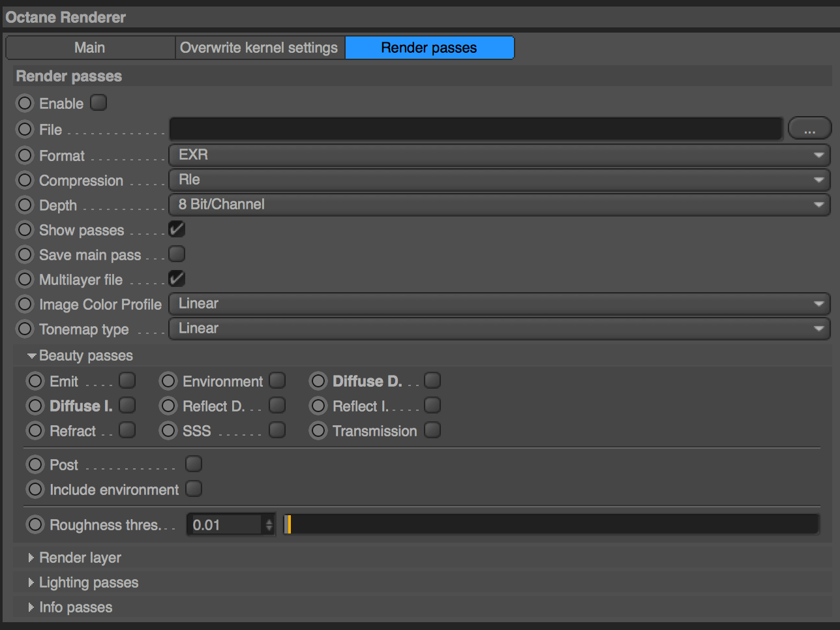Check the Save main pass checkbox
Viewport: 840px width, 630px height.
click(177, 254)
